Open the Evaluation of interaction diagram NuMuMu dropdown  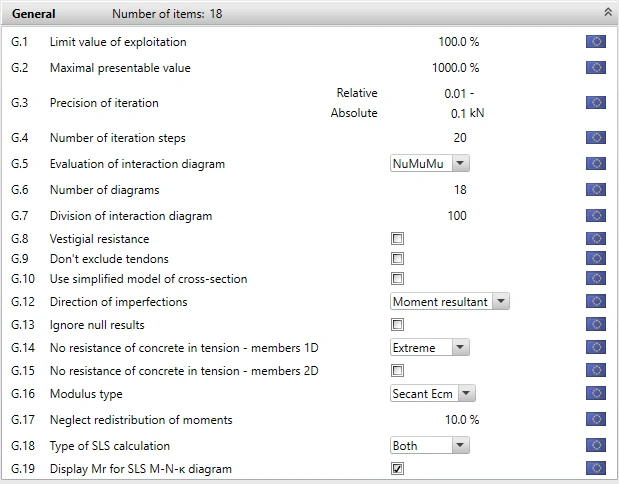pyautogui.click(x=430, y=163)
